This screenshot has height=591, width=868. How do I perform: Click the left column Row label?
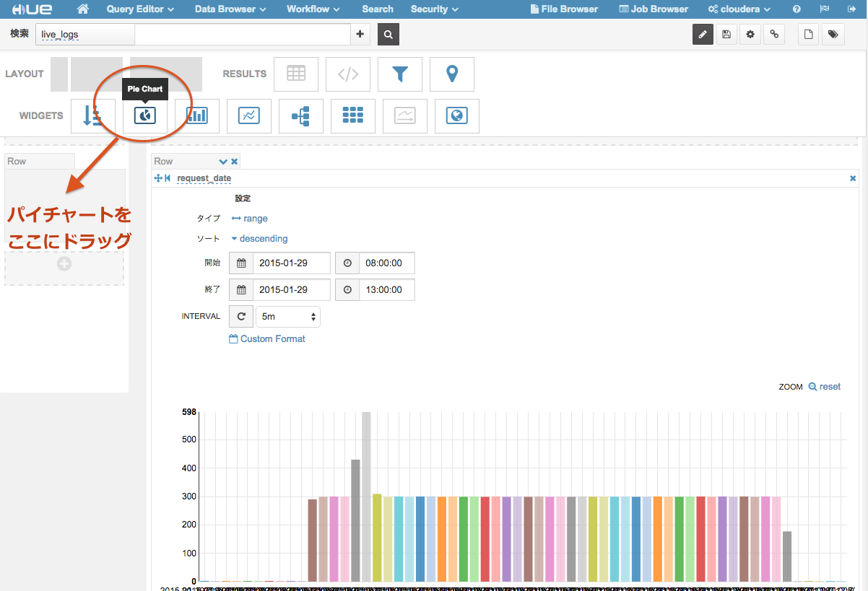tap(17, 161)
